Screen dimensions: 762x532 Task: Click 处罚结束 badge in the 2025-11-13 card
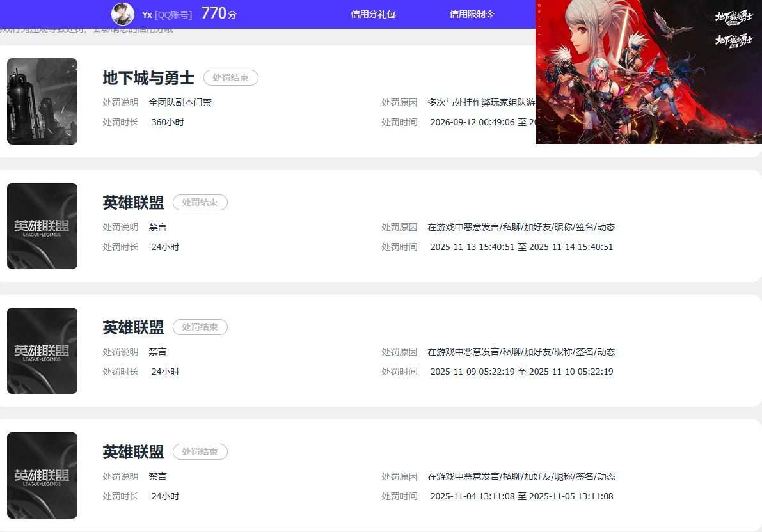coord(200,203)
